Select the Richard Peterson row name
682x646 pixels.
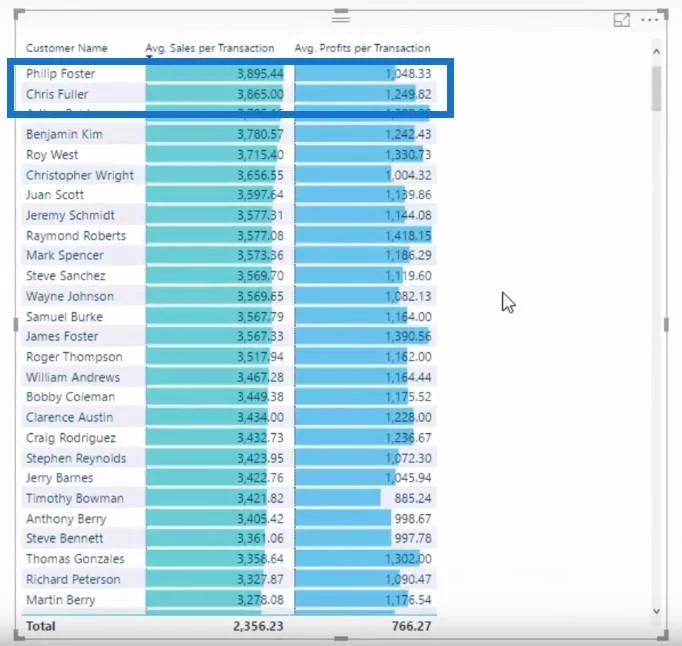click(73, 579)
